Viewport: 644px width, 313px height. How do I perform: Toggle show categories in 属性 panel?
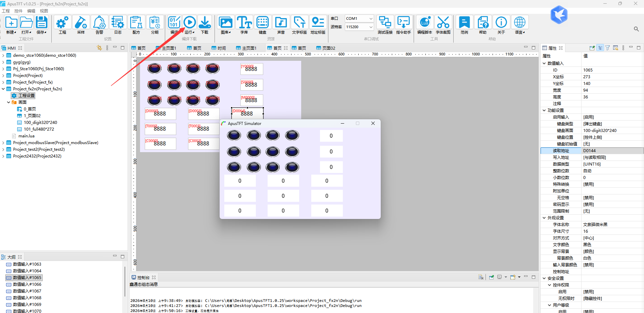(600, 48)
